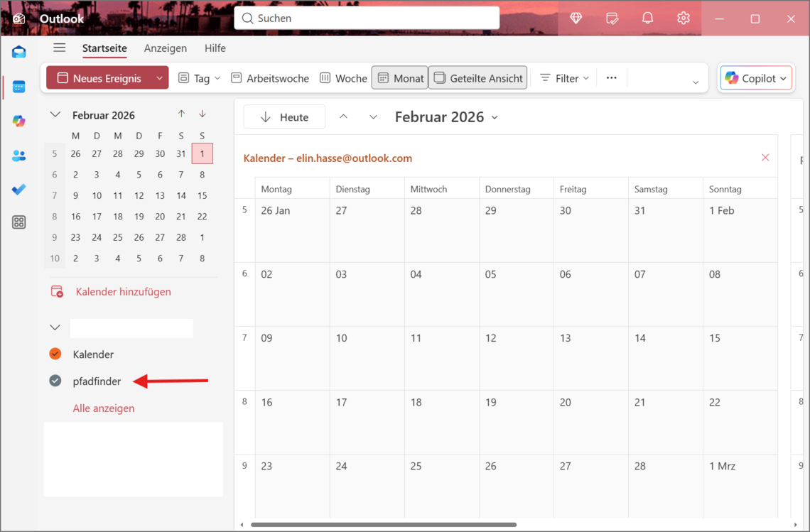
Task: Toggle the pfadfinder calendar checkbox
Action: [55, 381]
